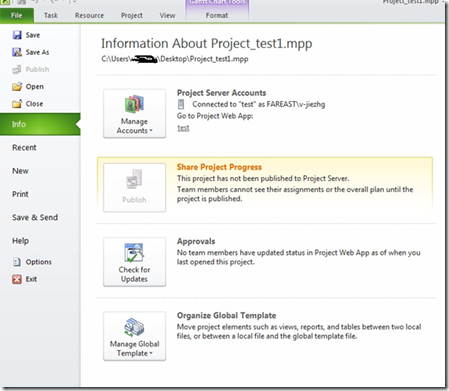Select Info in the backstage menu
Viewport: 449px width, 391px height.
coord(40,124)
